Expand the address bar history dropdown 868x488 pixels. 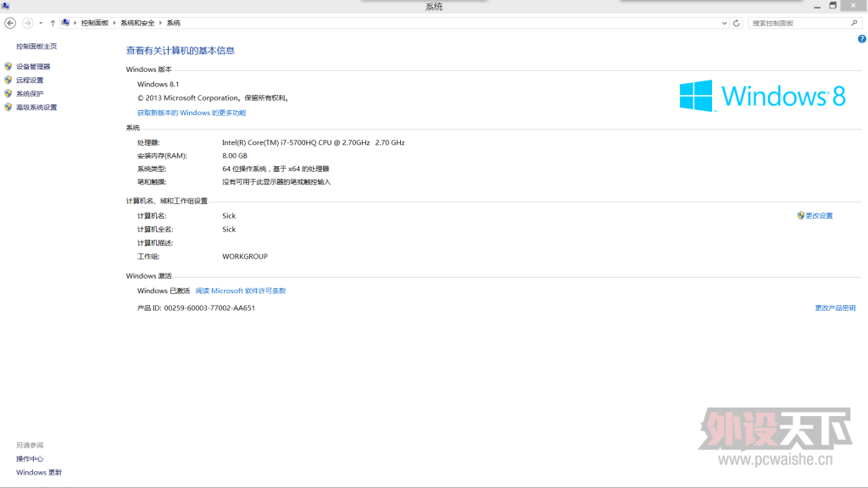tap(724, 23)
